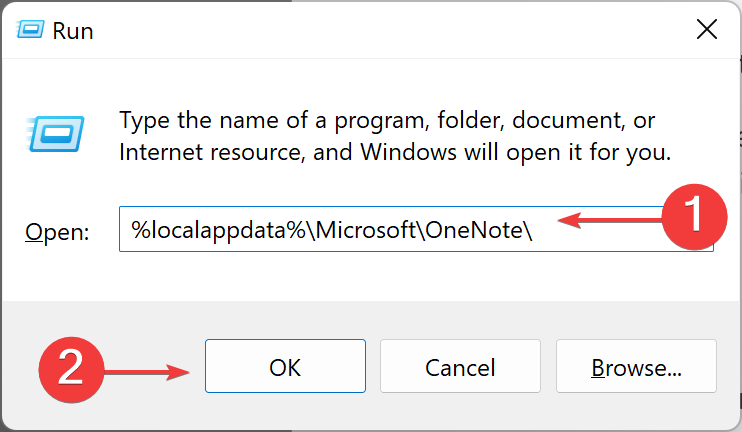Click the "Internet resource, and Windows" description line

click(395, 152)
